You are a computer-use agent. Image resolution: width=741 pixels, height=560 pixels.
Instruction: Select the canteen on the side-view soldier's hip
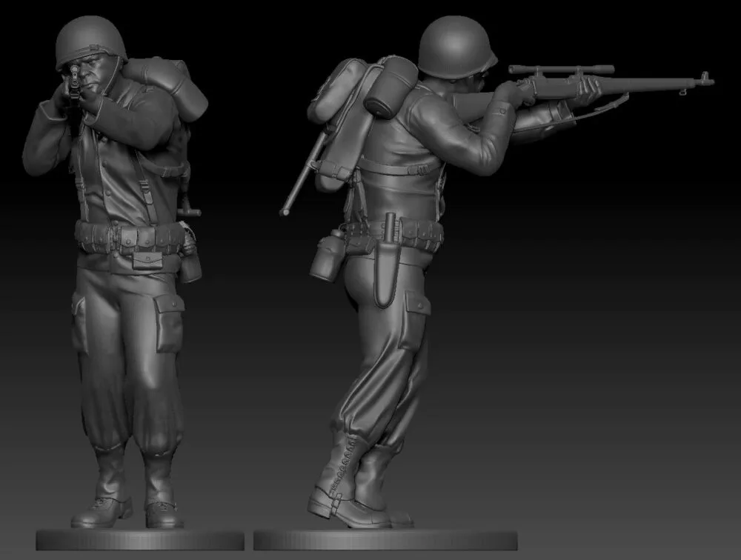click(327, 256)
